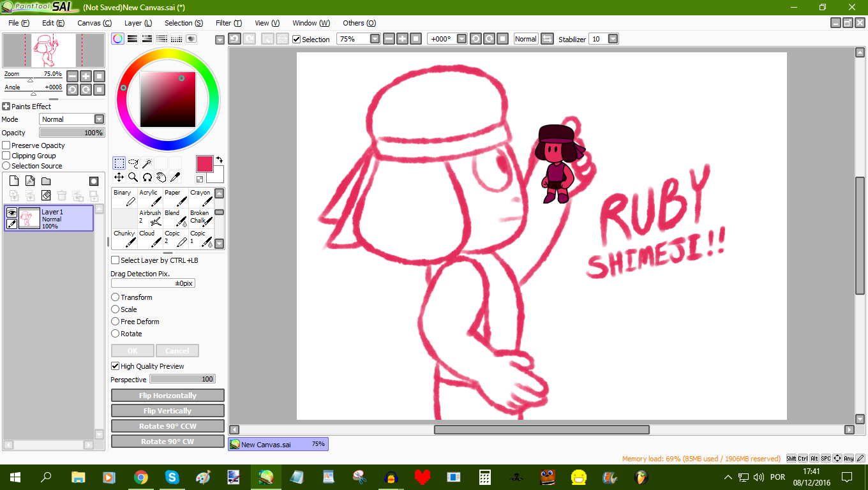The image size is (868, 490).
Task: Select the Binary brush
Action: [x=124, y=198]
